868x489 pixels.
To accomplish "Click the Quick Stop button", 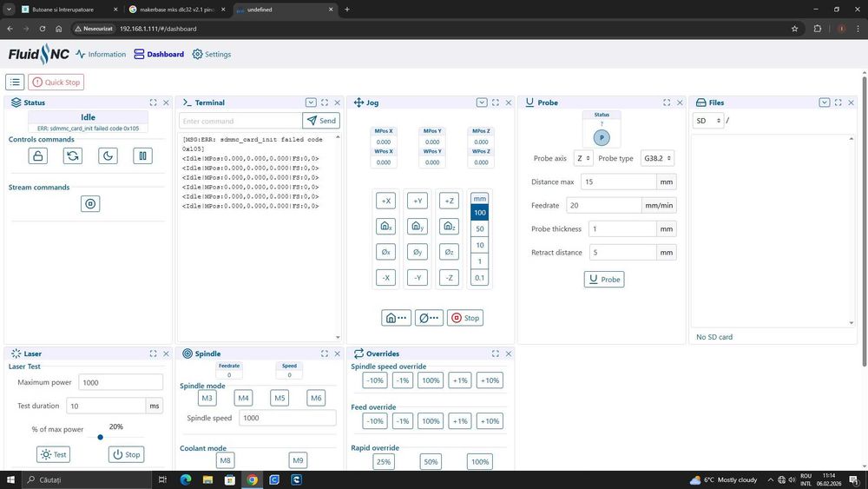I will 56,82.
